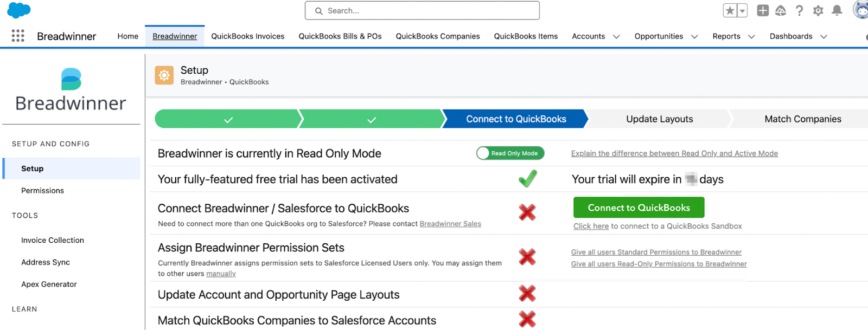The height and width of the screenshot is (330, 868).
Task: Open the QuickBooks Invoices tab
Action: point(248,36)
